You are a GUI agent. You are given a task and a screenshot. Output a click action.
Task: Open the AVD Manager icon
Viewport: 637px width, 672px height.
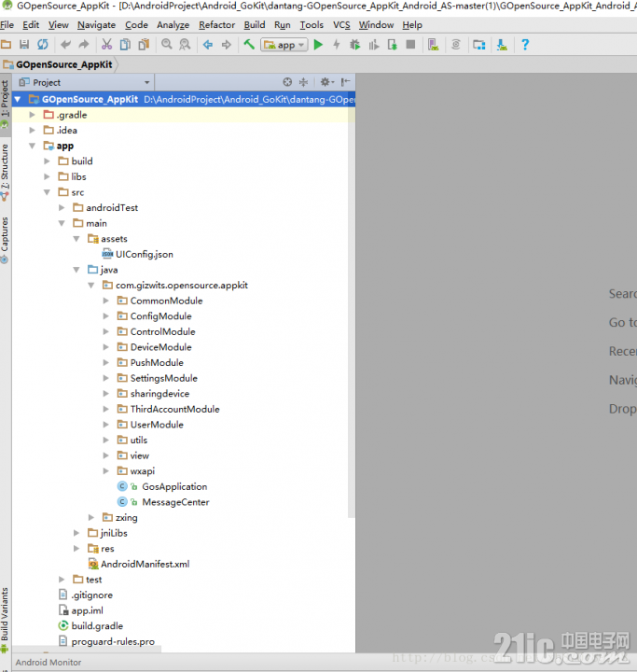pos(433,45)
